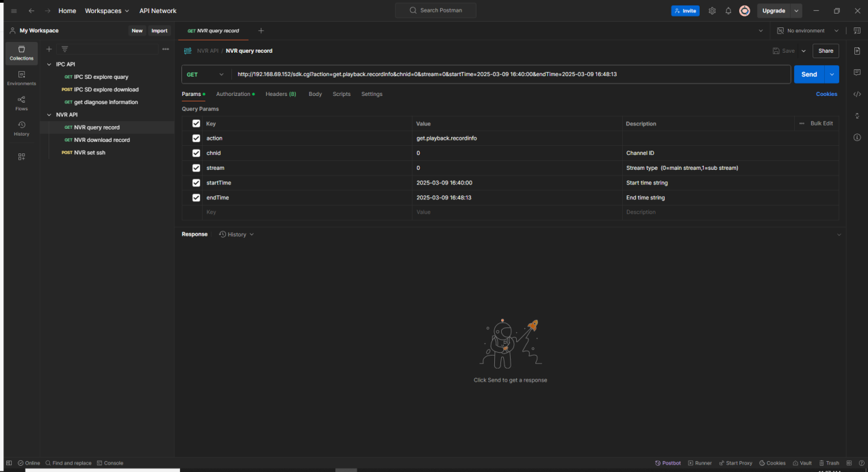This screenshot has height=472, width=868.
Task: Expand the Workspaces dropdown
Action: [x=107, y=11]
